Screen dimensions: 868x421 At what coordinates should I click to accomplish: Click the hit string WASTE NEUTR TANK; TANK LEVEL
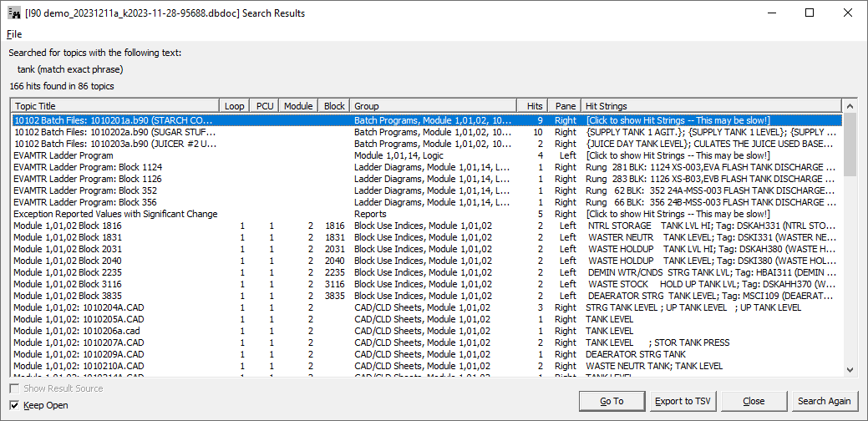(654, 366)
